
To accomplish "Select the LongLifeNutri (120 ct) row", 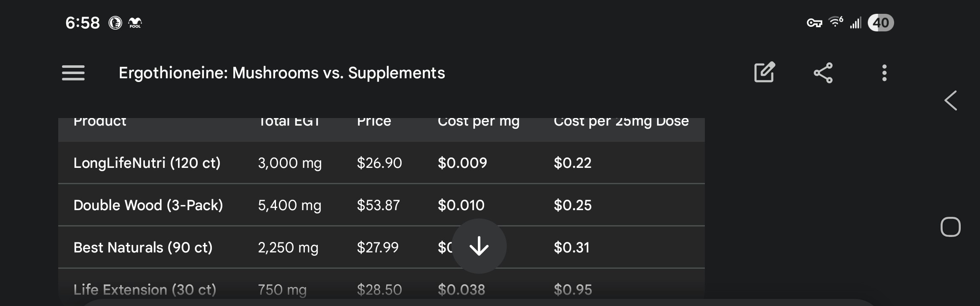I will (x=147, y=163).
